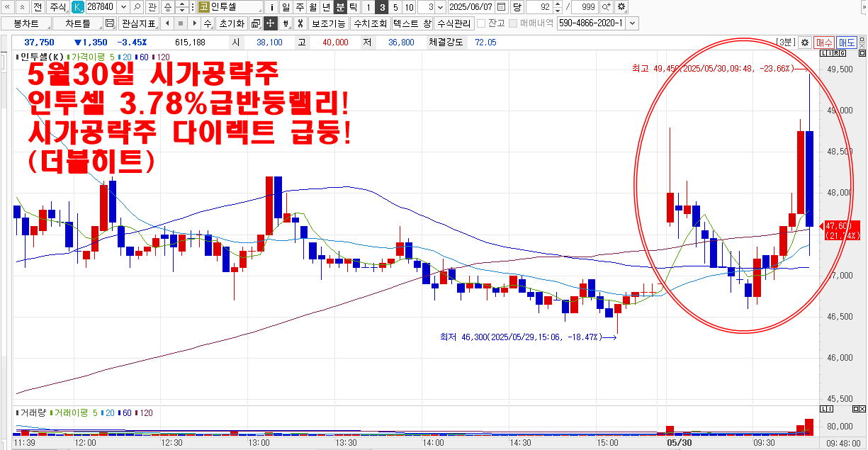Step chart forward with right arrow
This screenshot has height=450, width=868.
pos(193,23)
